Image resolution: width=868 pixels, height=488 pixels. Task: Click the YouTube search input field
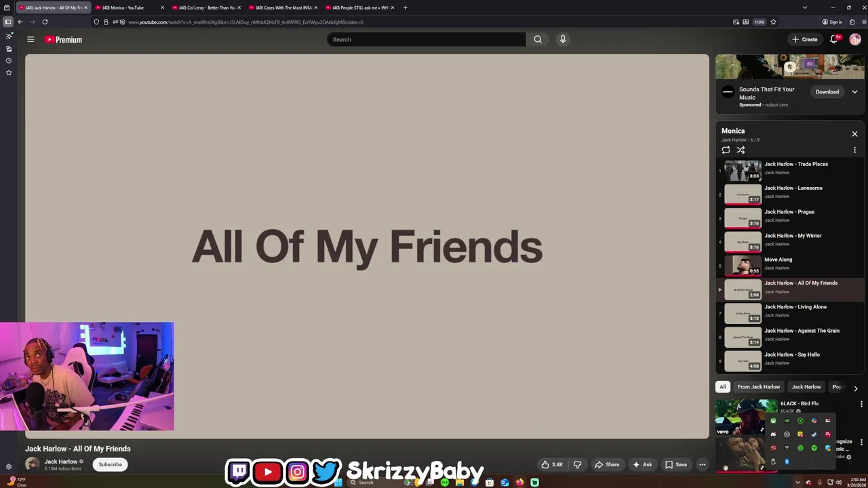[x=427, y=39]
